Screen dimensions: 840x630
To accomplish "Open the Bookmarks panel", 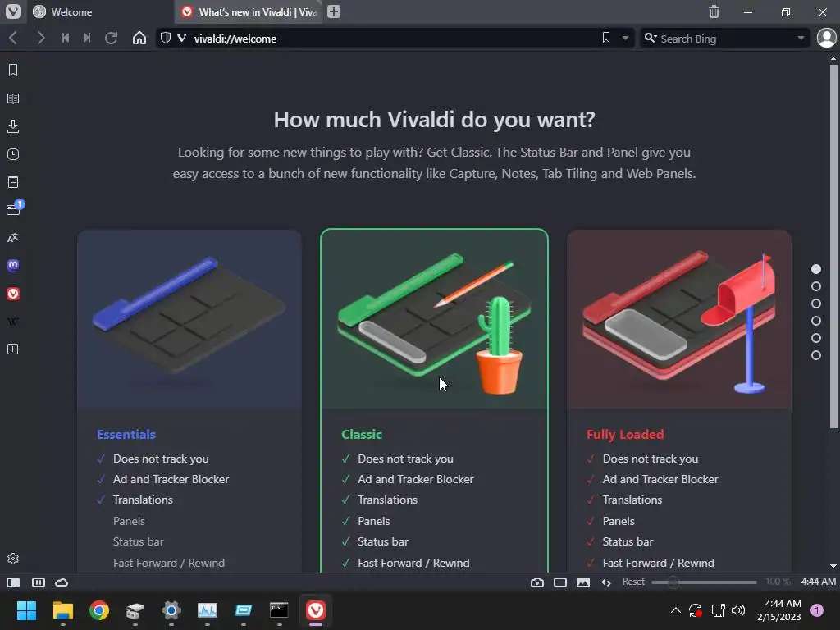I will [x=13, y=71].
